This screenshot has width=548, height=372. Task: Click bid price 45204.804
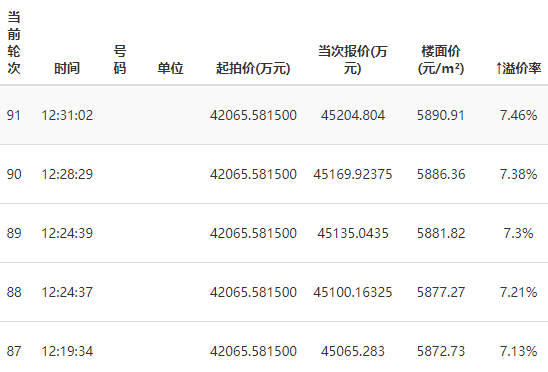[353, 115]
